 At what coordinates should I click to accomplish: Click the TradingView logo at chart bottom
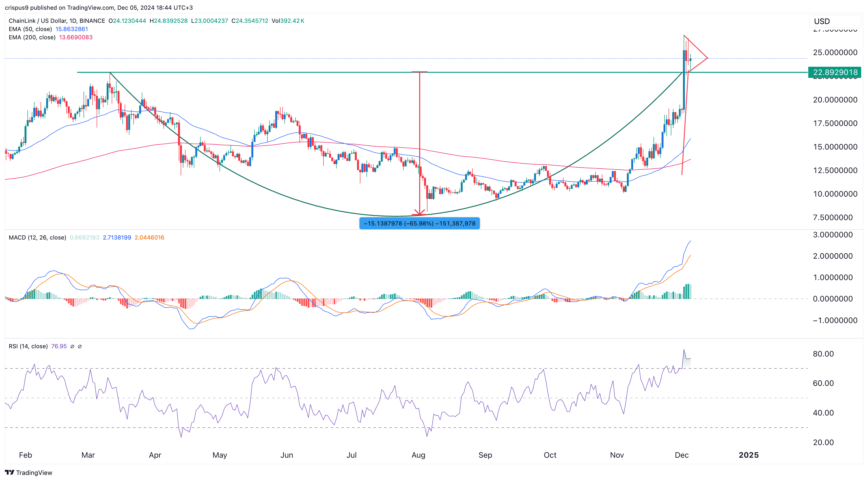[x=29, y=473]
